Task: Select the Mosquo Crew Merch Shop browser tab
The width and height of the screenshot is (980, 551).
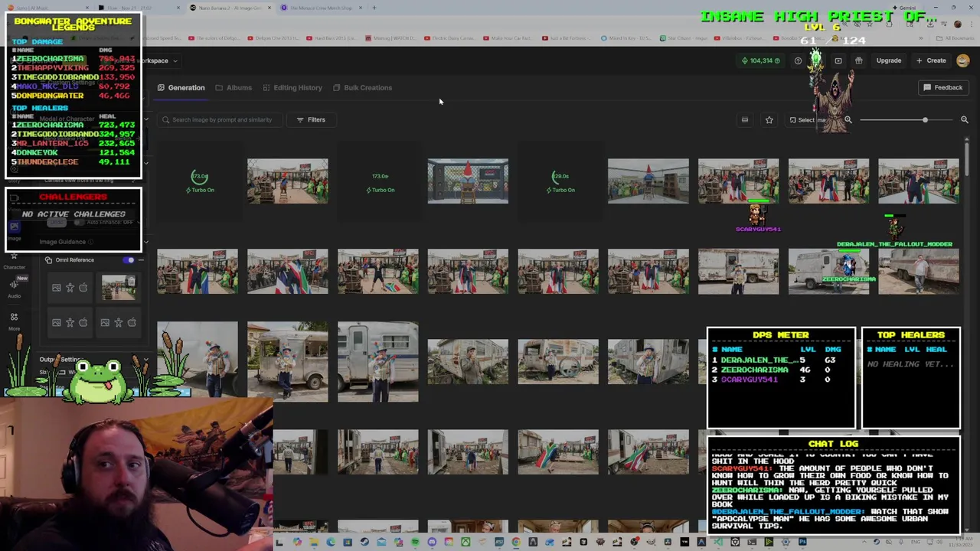Action: click(x=322, y=8)
